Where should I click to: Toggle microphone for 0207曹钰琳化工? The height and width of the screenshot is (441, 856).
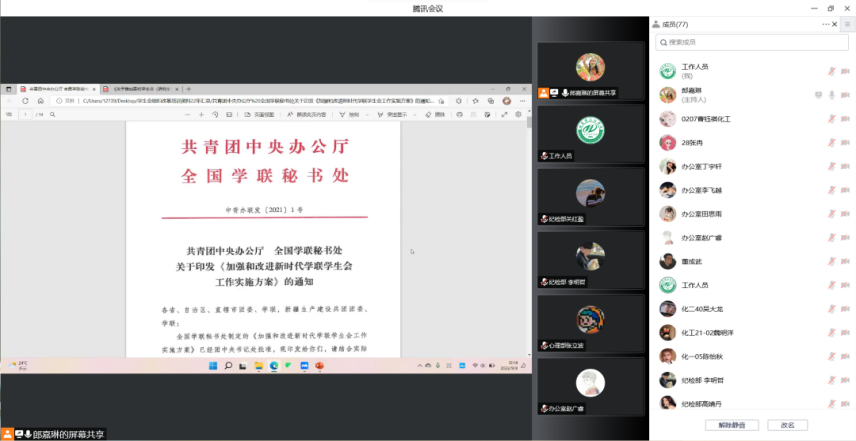click(831, 118)
